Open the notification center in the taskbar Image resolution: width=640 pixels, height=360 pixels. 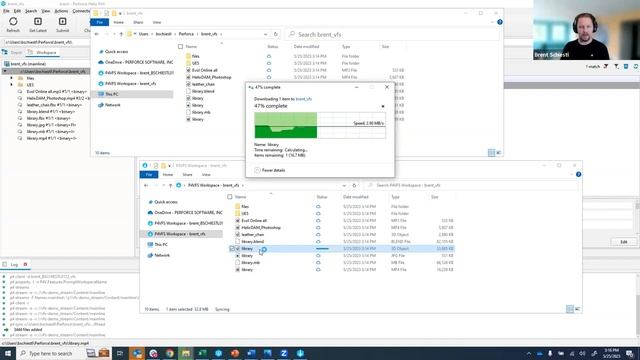click(630, 353)
